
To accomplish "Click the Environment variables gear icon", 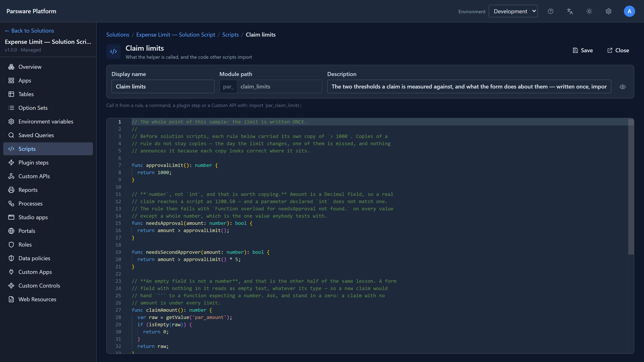I will pyautogui.click(x=11, y=121).
